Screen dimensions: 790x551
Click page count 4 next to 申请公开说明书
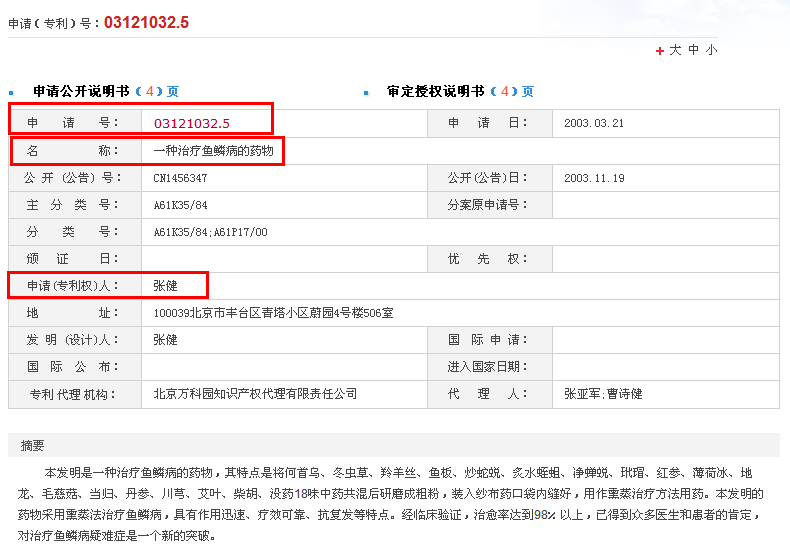tap(150, 91)
